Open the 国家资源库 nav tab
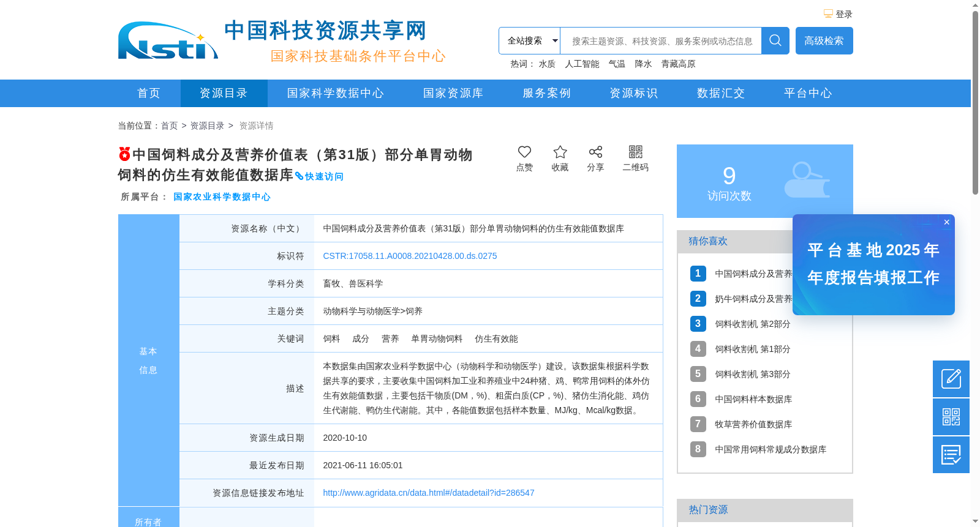The image size is (980, 527). [x=453, y=93]
